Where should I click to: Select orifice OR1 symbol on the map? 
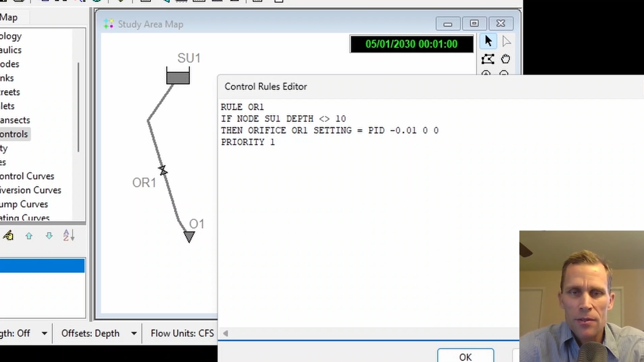click(162, 170)
